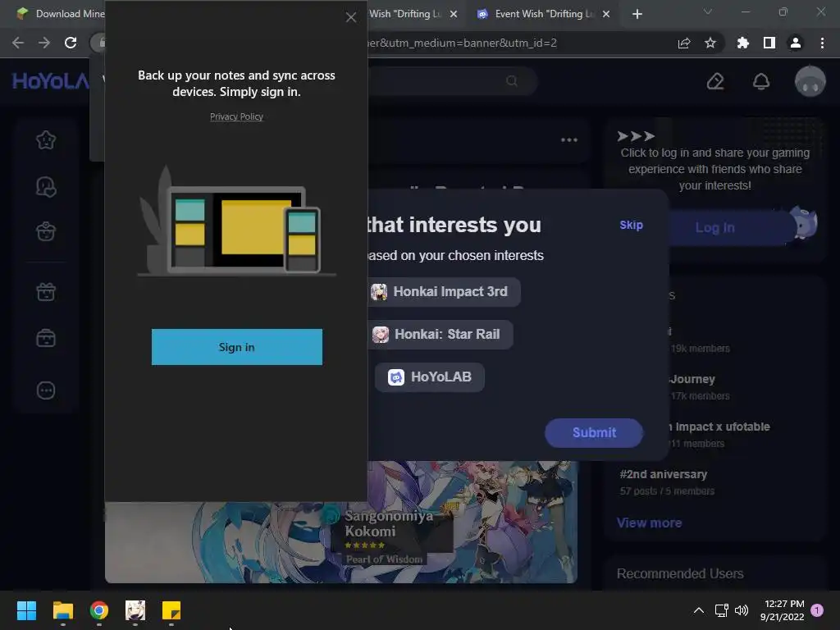This screenshot has height=630, width=840.
Task: Open a new Chrome tab
Action: 637,14
